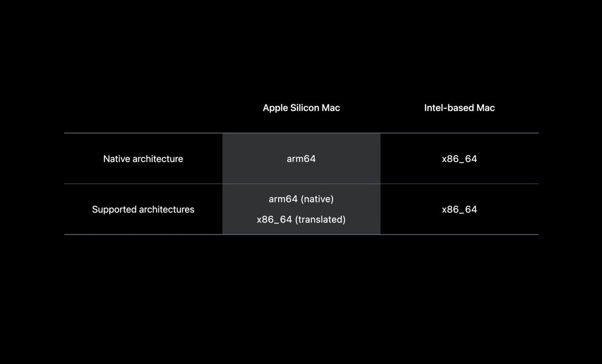Click the Supported architectures row label
602x364 pixels.
(143, 210)
